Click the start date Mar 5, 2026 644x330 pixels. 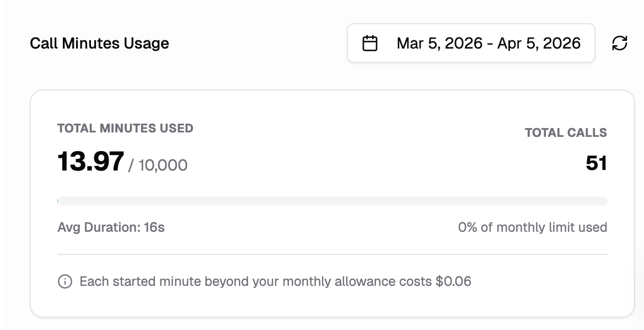coord(439,43)
